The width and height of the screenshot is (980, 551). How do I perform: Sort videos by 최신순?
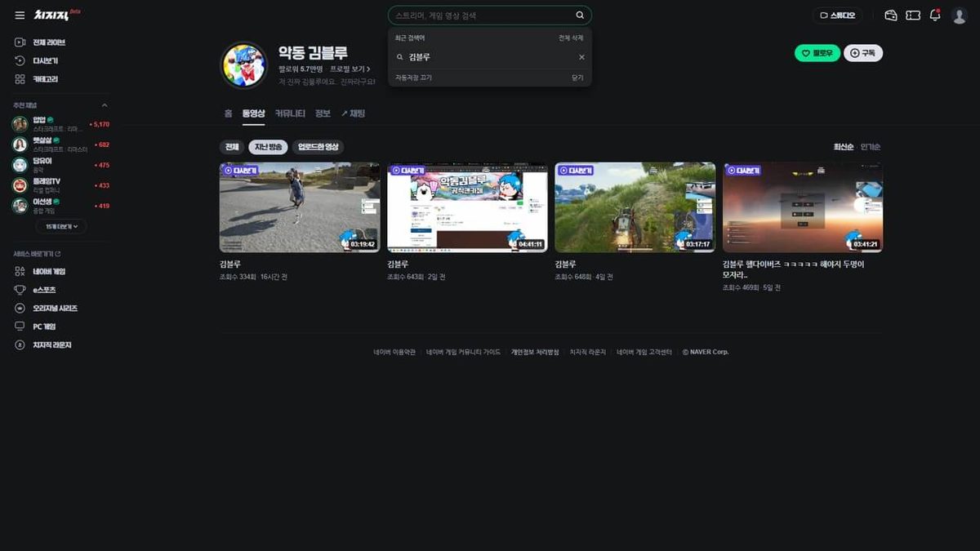[x=844, y=147]
